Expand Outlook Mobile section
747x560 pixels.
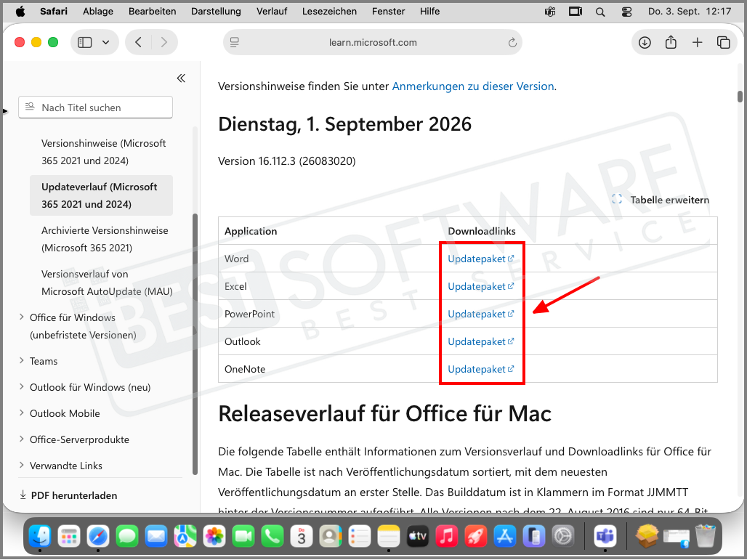[x=22, y=413]
